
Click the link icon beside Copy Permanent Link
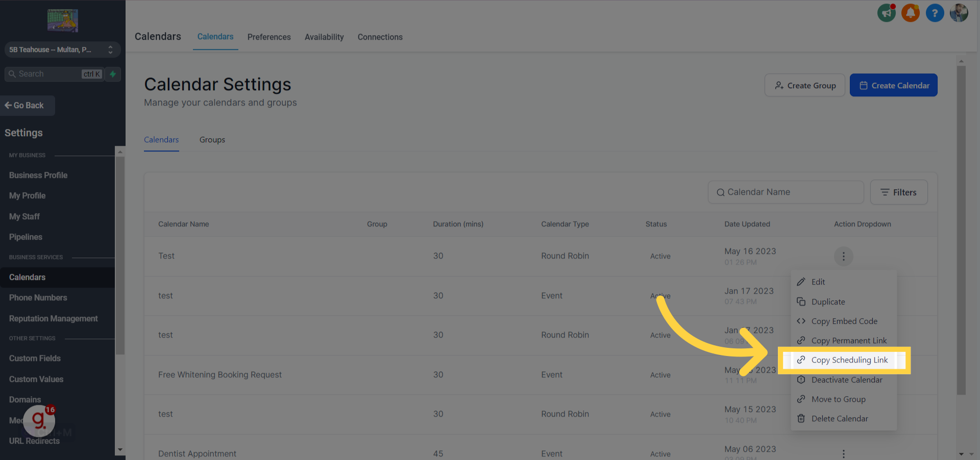point(801,341)
